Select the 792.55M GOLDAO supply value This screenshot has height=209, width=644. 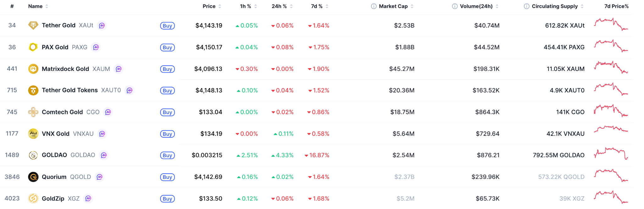pyautogui.click(x=558, y=155)
